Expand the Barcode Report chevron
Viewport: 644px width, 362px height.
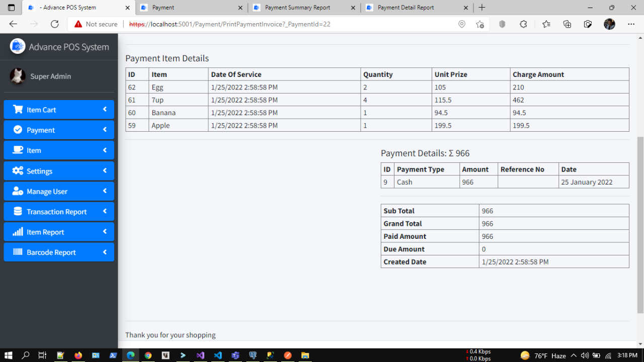(105, 252)
